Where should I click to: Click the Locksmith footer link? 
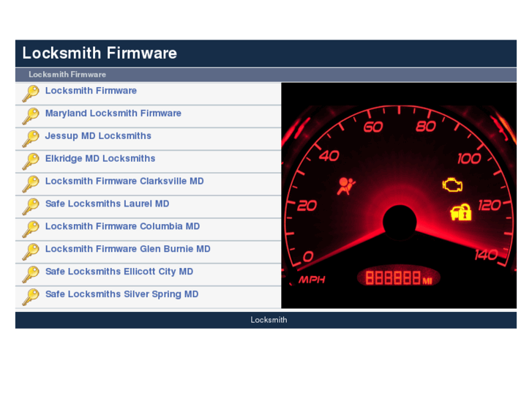click(269, 320)
